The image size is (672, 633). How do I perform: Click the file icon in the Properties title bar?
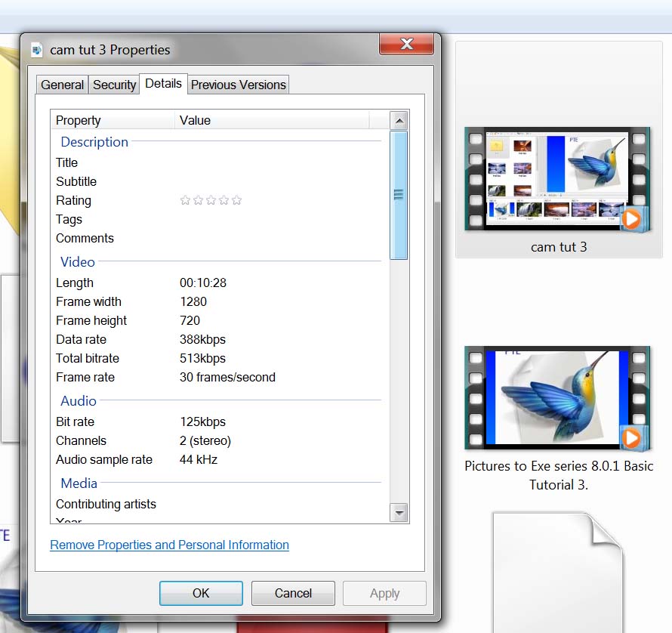point(37,50)
